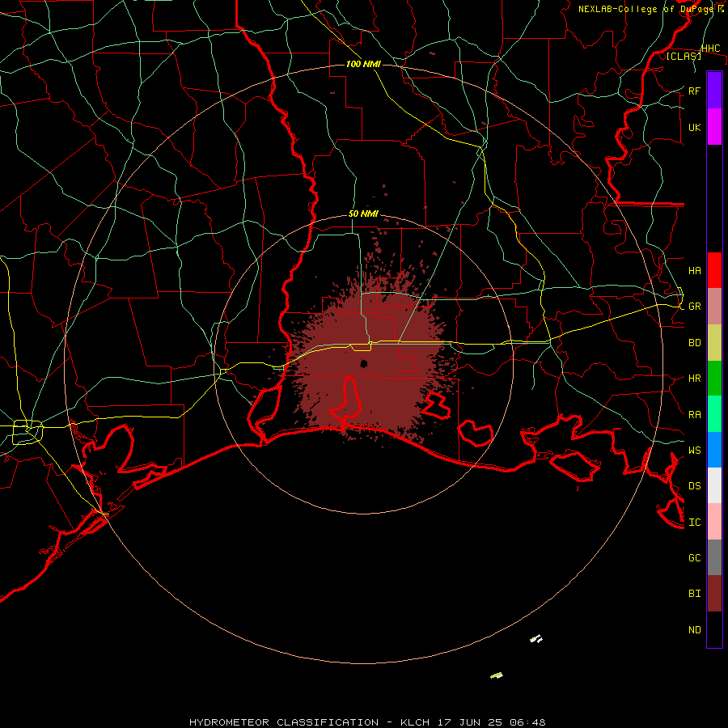The height and width of the screenshot is (728, 728).
Task: Select the GR pink-brown legend swatch
Action: 714,307
